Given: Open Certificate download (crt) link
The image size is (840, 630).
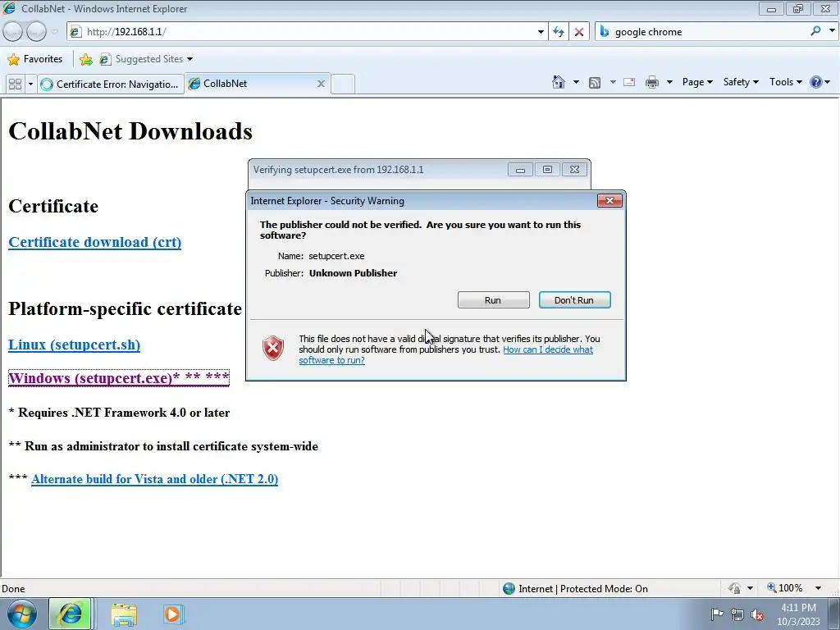Looking at the screenshot, I should (95, 242).
